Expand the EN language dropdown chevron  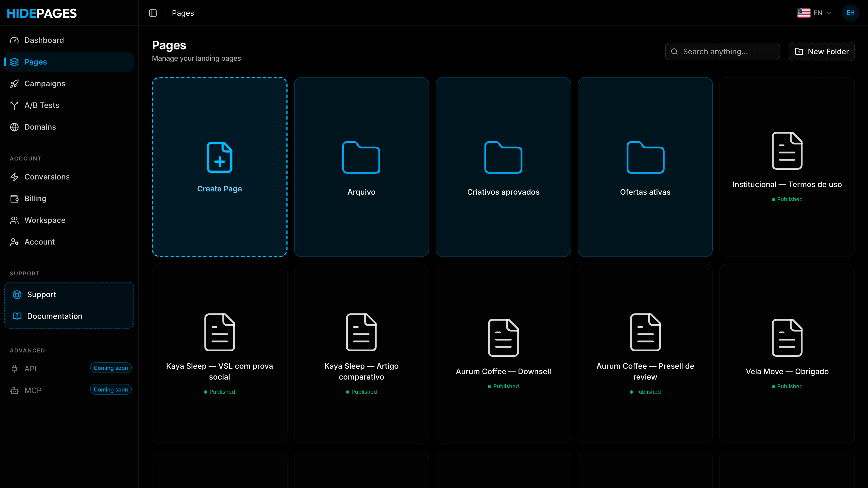coord(829,13)
